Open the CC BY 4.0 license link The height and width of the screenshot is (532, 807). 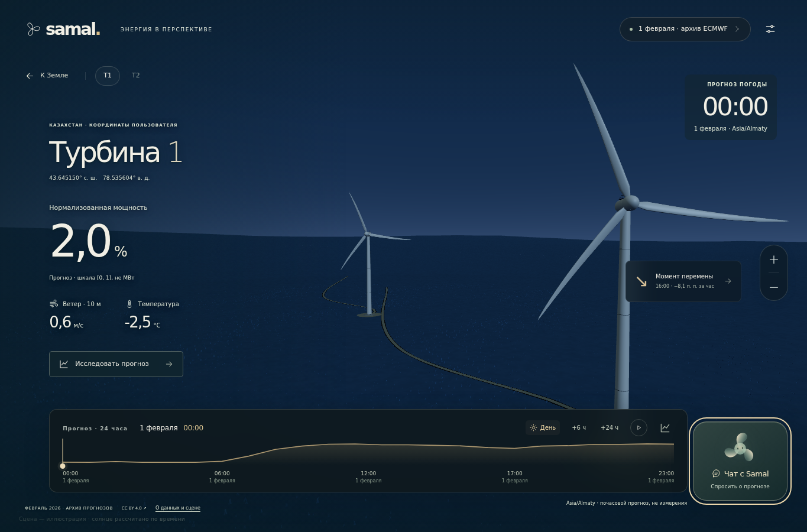coord(134,508)
